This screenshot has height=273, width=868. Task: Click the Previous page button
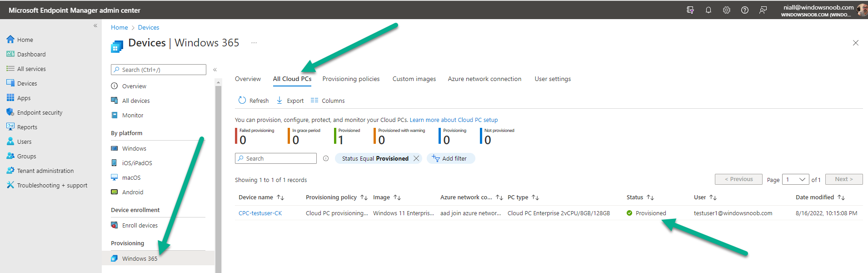pyautogui.click(x=738, y=179)
